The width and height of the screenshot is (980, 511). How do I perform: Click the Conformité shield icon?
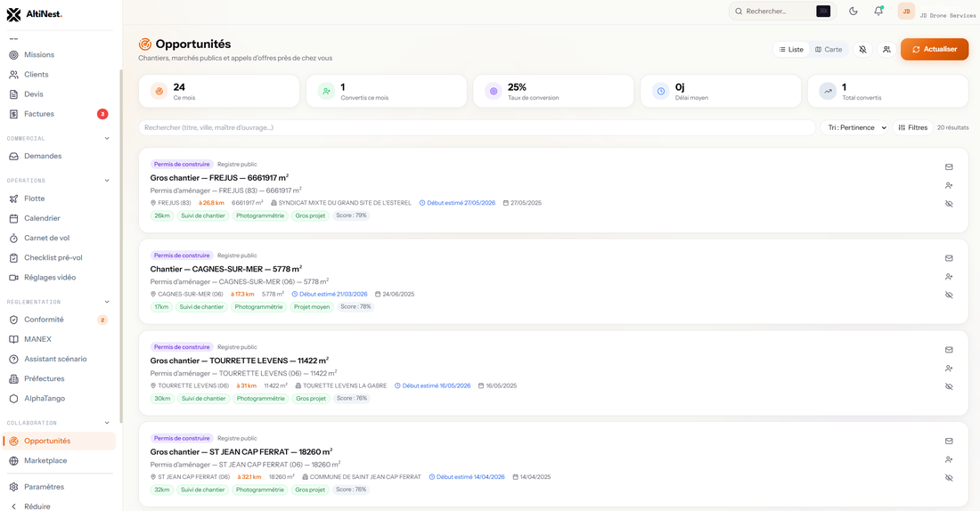click(x=13, y=320)
